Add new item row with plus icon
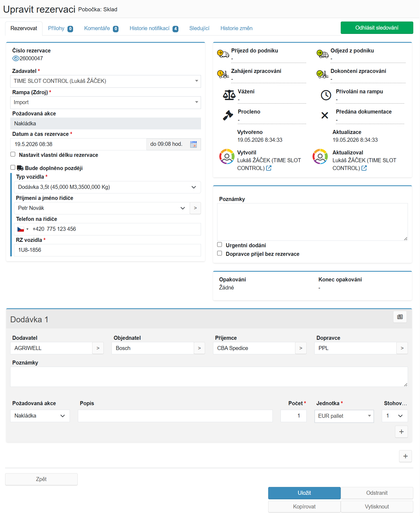 [x=401, y=432]
